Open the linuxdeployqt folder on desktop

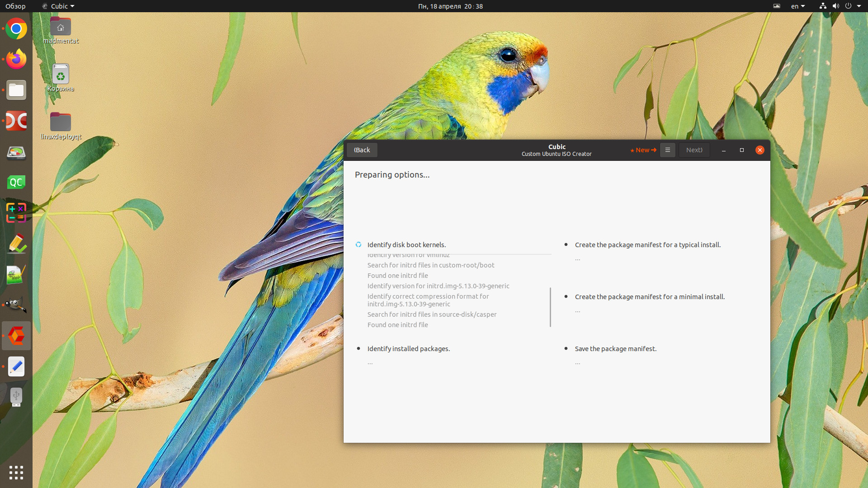(x=61, y=126)
